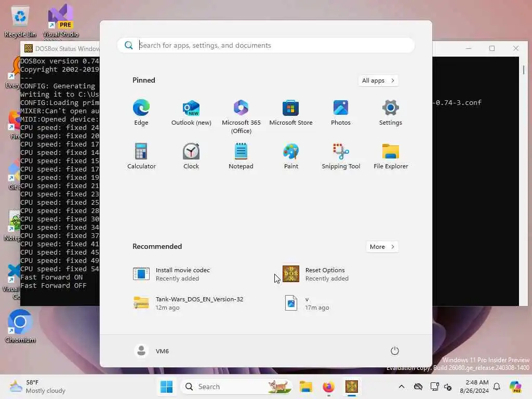This screenshot has width=532, height=399.
Task: Click the cloud sync-off tray icon
Action: 418,387
